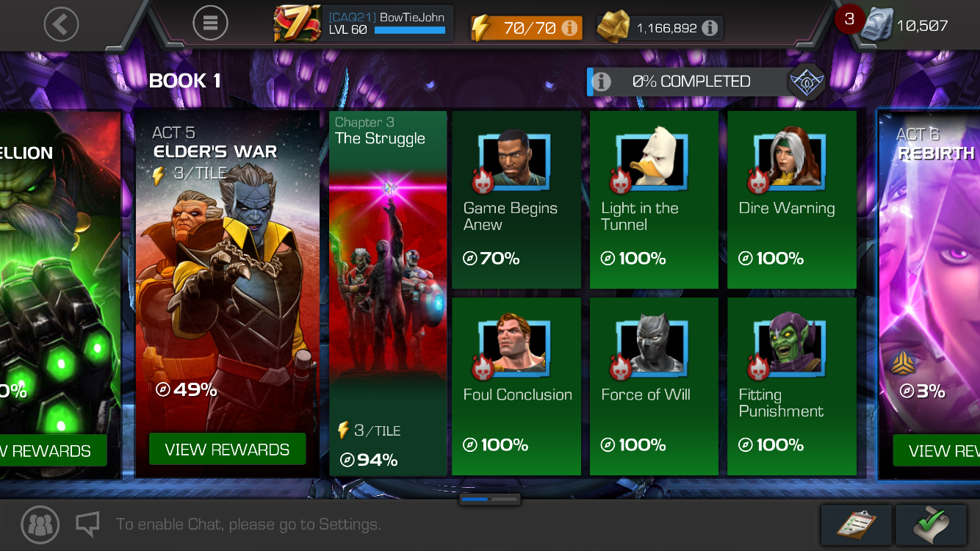The width and height of the screenshot is (980, 551).
Task: Open the alliance friends icon
Action: [40, 525]
